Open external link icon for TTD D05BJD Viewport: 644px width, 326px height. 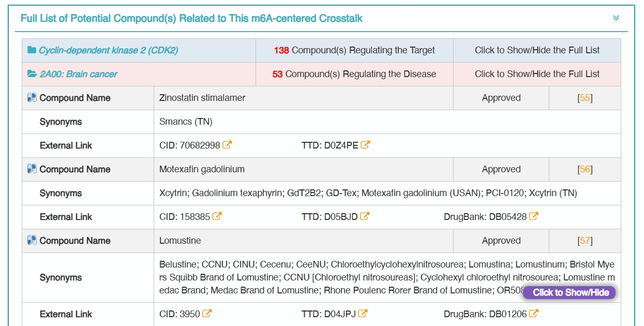[x=365, y=217]
